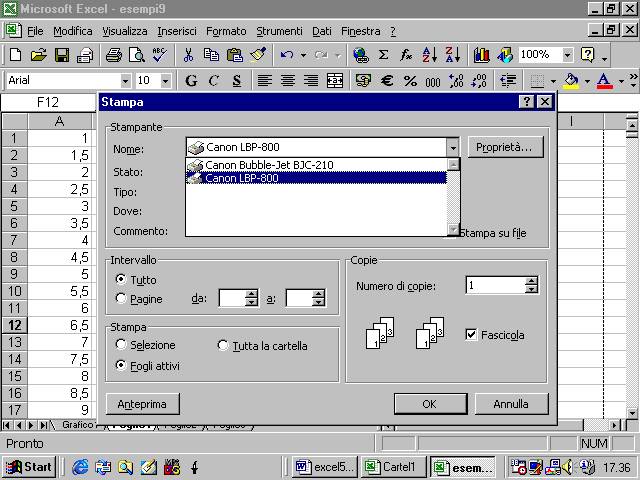Screen dimensions: 640x480
Task: Confirm printing with OK
Action: point(430,404)
